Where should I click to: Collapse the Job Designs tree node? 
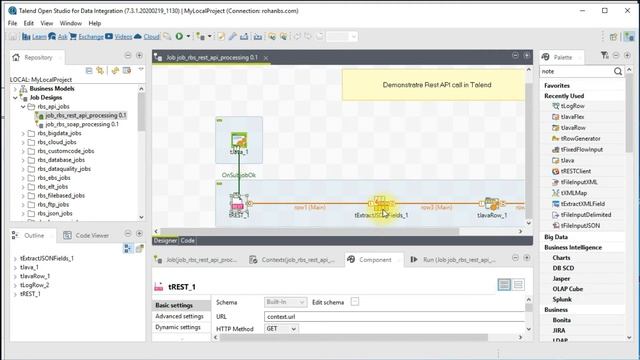coord(16,98)
